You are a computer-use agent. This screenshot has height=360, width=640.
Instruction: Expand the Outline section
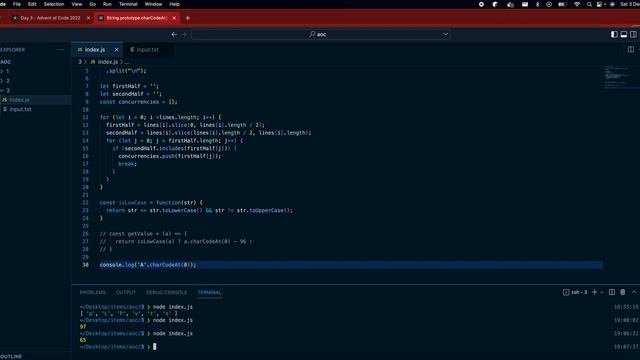click(11, 356)
